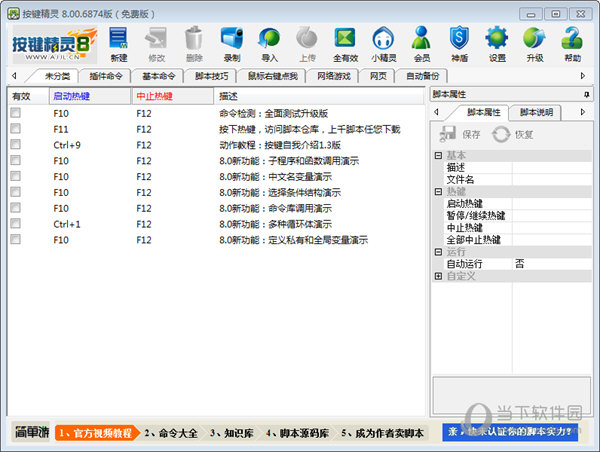
Task: Switch to the 网络游戏 tab
Action: 334,76
